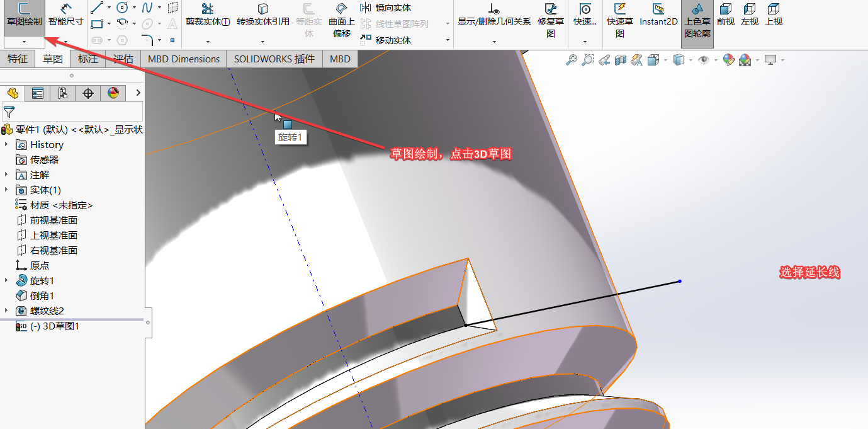Viewport: 868px width, 429px height.
Task: Open the Display Style cube icon
Action: click(x=679, y=60)
